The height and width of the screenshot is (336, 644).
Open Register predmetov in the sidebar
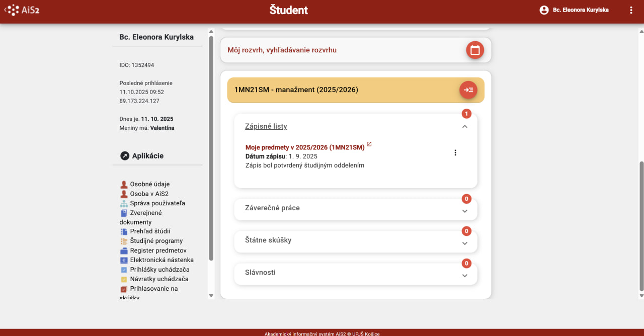158,250
